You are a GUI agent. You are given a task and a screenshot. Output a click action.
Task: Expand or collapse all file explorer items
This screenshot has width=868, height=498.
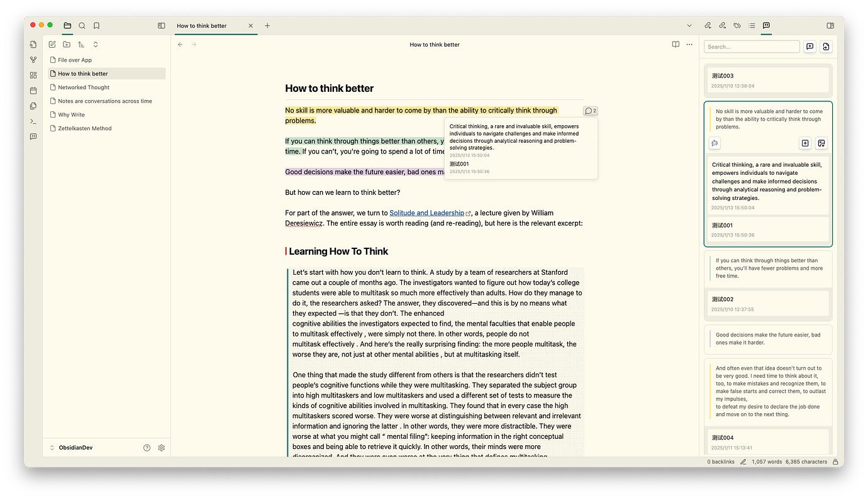[96, 45]
